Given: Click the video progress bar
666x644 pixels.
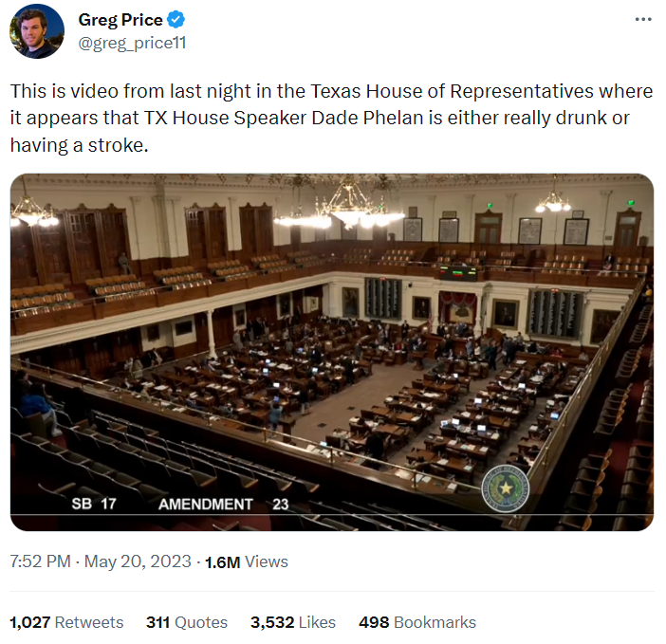Looking at the screenshot, I should 332,515.
